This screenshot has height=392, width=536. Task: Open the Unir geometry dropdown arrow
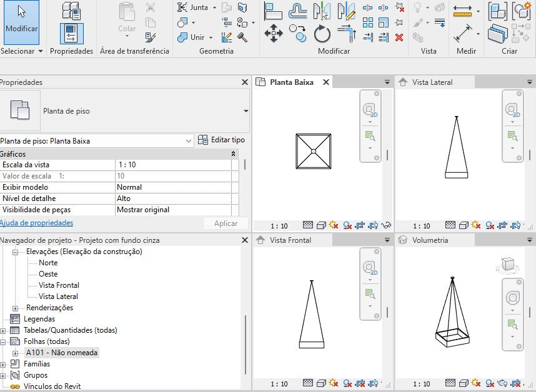[x=211, y=37]
